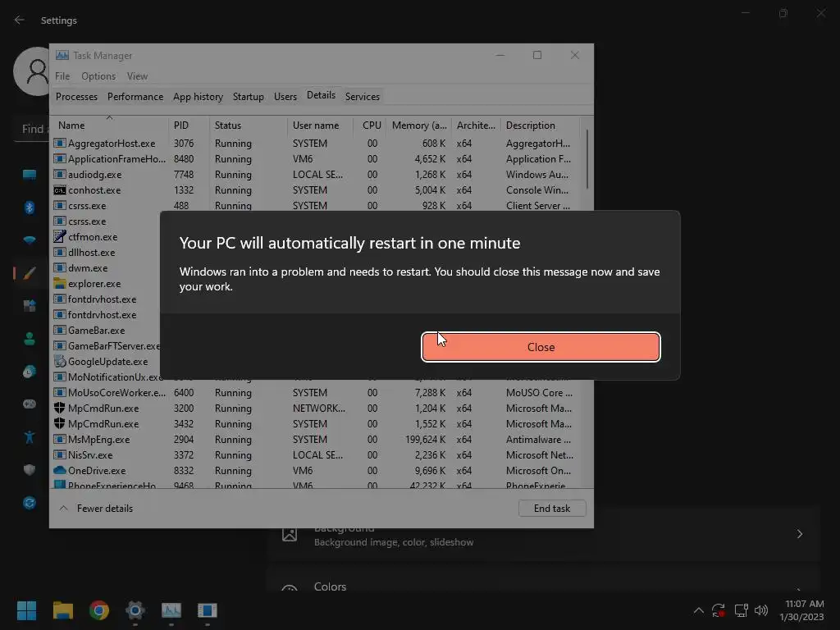Select AggregatorHost.exe process icon
840x630 pixels.
59,143
